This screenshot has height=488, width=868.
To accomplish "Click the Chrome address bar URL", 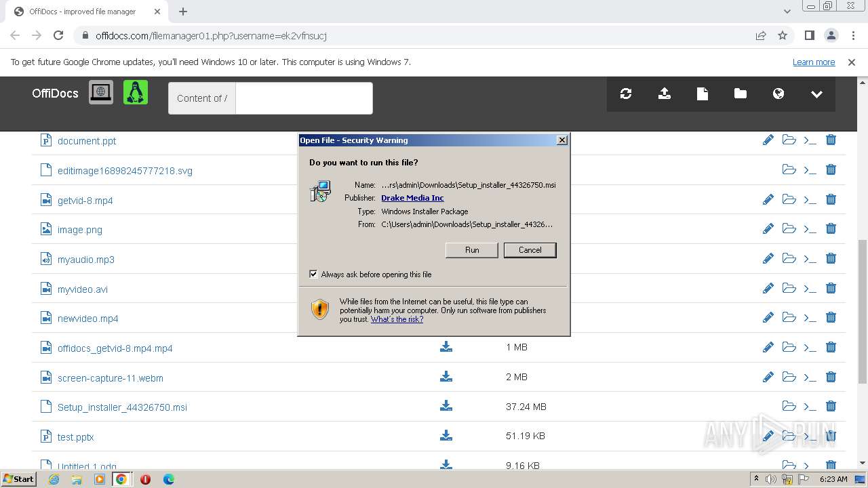I will point(211,35).
